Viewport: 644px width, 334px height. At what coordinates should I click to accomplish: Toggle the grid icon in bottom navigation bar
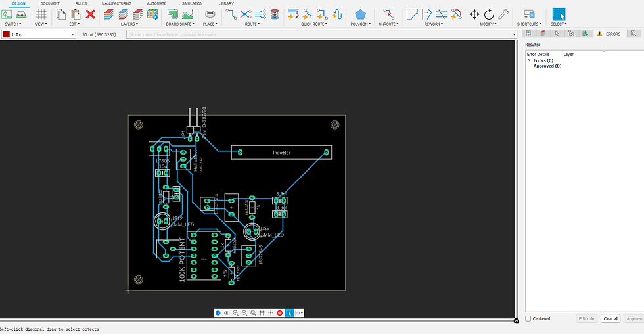[x=262, y=313]
